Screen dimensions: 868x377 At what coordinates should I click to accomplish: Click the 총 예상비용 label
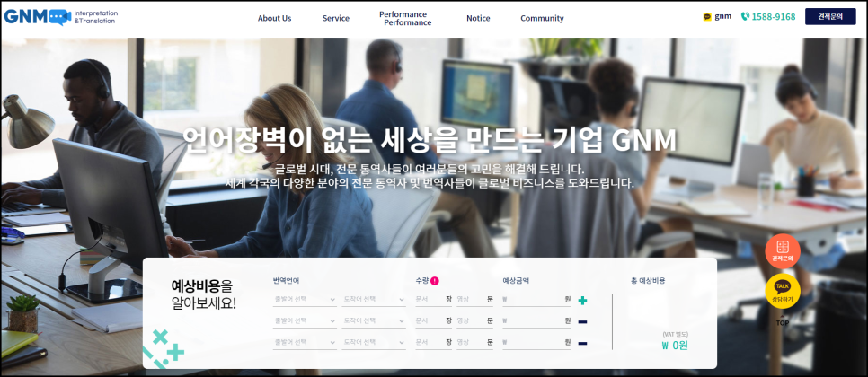tap(648, 280)
